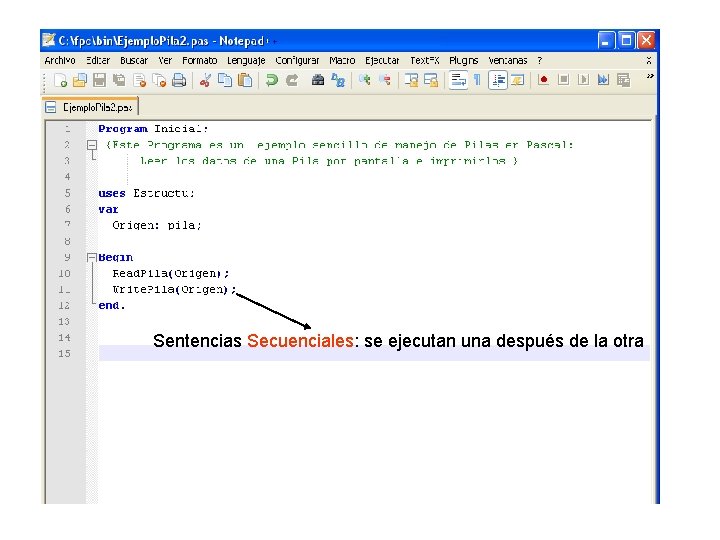This screenshot has height=540, width=720.
Task: Maximize the Notepad++ window
Action: click(626, 41)
